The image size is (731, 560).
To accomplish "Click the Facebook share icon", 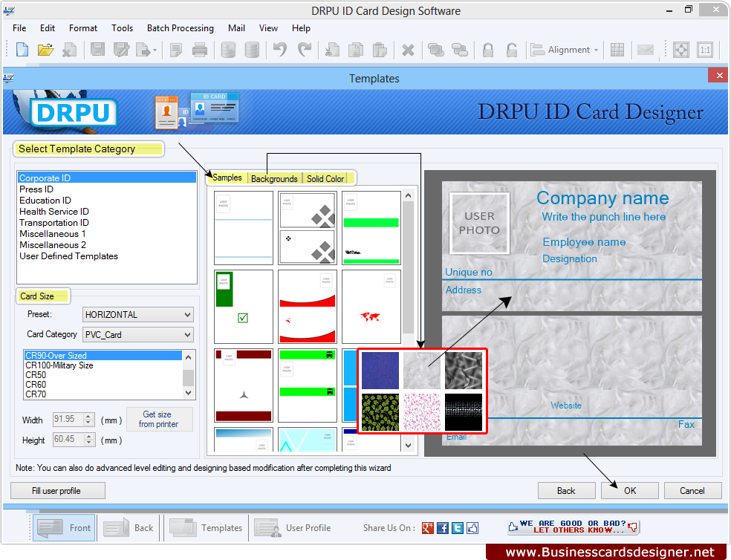I will coord(443,528).
